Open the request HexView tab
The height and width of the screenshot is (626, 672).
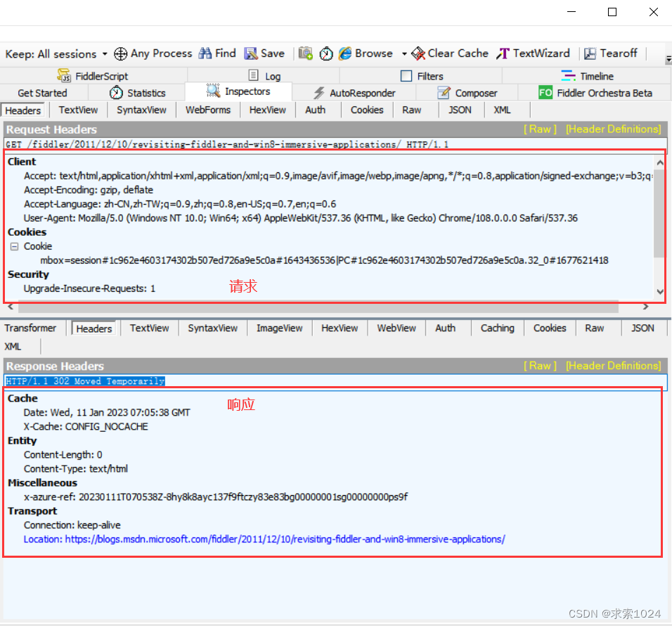click(267, 110)
